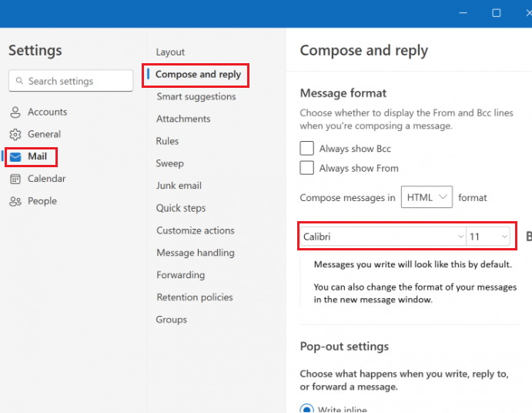Click the Bold formatting button
The width and height of the screenshot is (532, 413).
pos(528,237)
